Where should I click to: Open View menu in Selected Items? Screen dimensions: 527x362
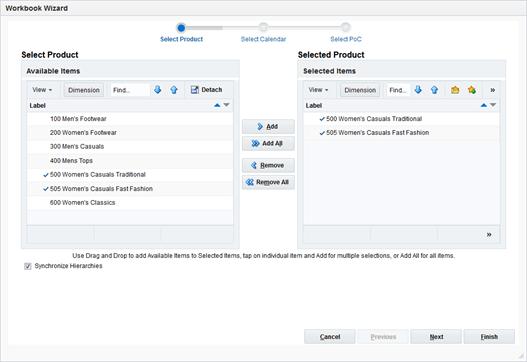(318, 90)
